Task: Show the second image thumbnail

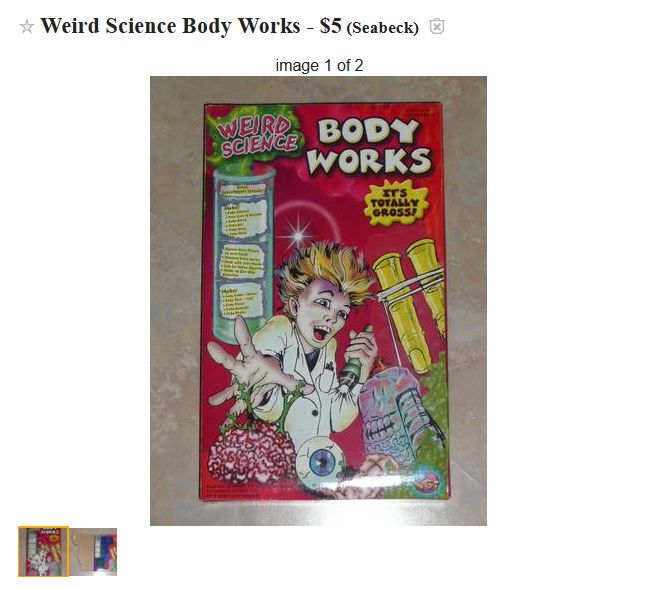Action: [94, 552]
